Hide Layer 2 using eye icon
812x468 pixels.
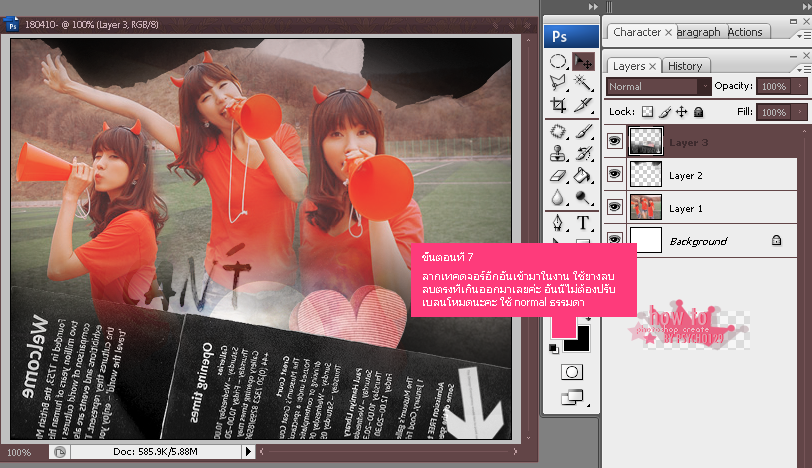click(615, 174)
